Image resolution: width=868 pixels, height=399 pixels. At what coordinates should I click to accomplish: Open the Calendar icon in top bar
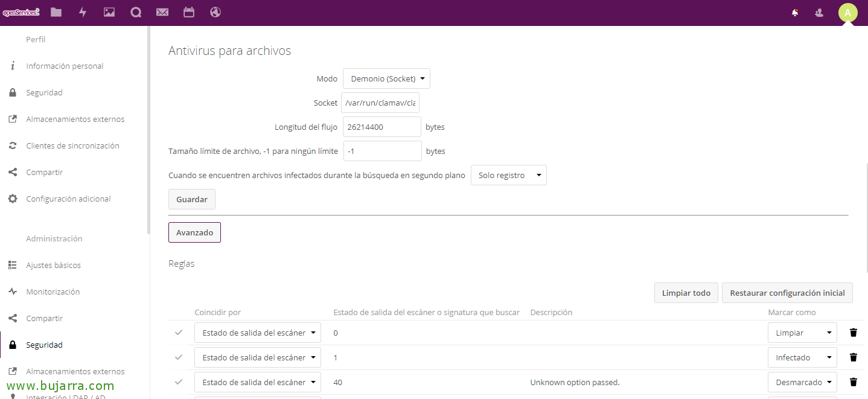(189, 12)
